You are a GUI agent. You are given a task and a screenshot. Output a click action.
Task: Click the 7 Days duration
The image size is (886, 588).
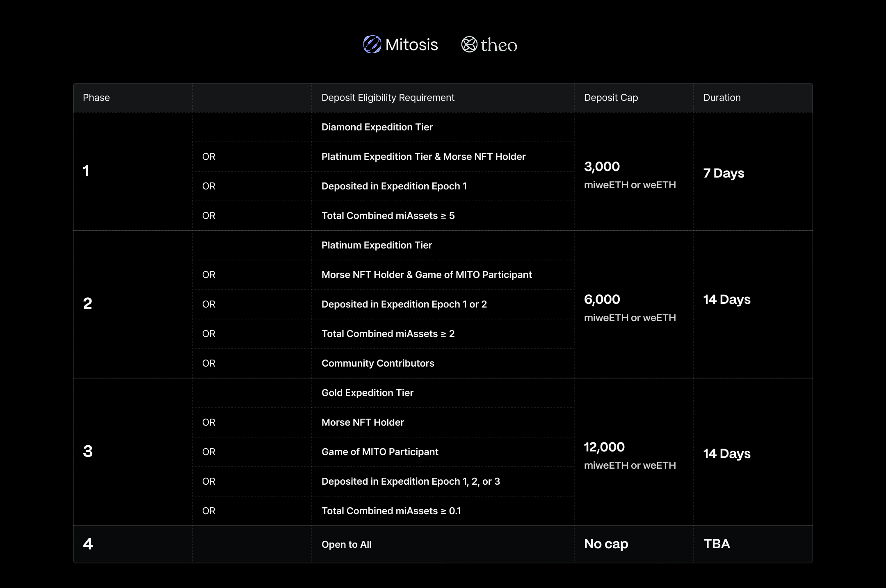click(x=724, y=173)
